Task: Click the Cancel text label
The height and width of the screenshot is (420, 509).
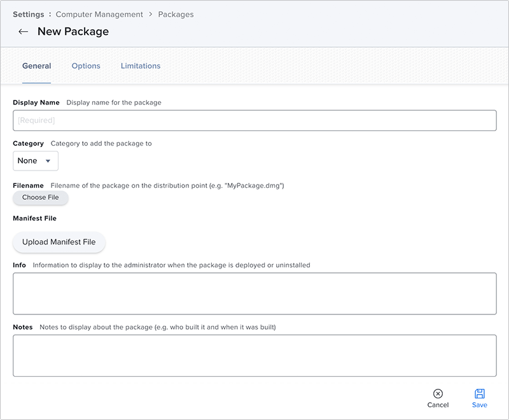Action: pyautogui.click(x=438, y=405)
